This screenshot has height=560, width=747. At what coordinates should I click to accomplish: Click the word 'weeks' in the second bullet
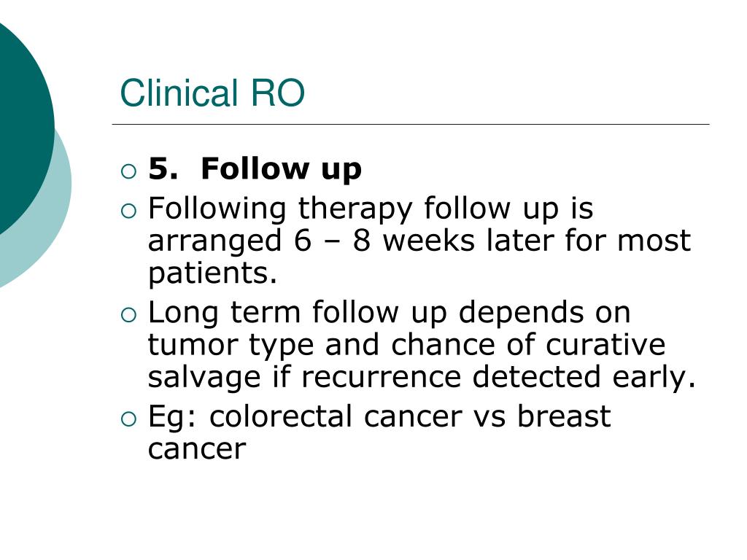429,241
